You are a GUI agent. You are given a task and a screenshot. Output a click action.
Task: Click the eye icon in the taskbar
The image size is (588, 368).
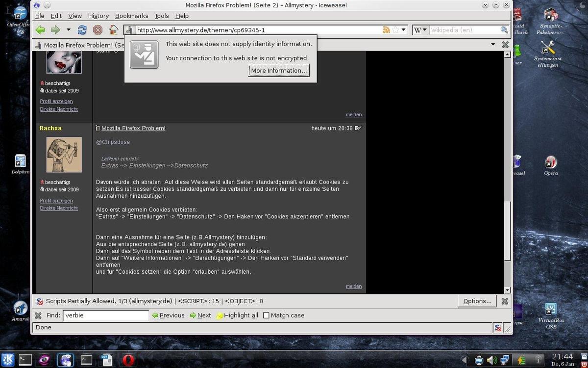(44, 360)
